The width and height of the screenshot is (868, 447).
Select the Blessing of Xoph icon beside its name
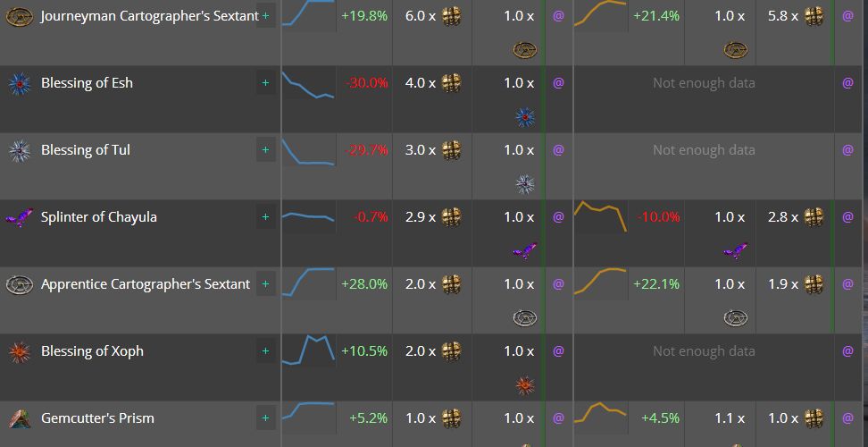[20, 351]
